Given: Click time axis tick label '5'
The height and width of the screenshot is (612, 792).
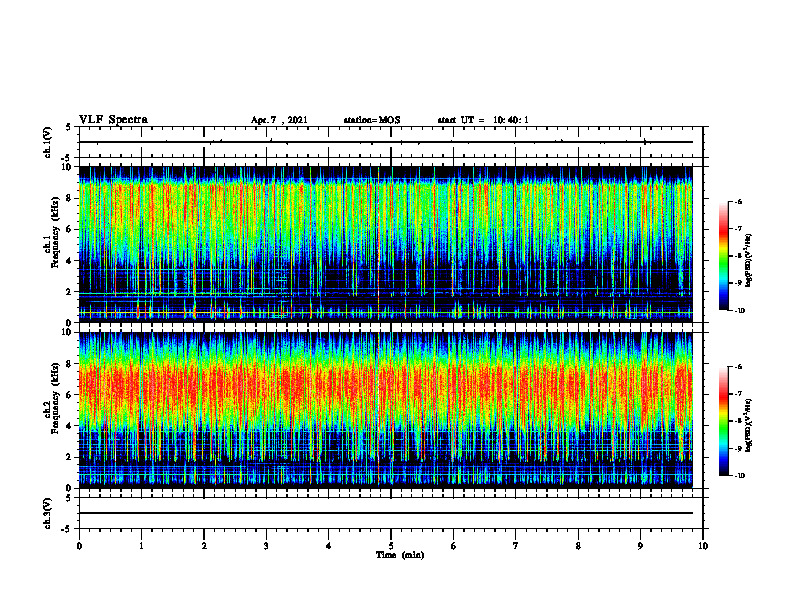Looking at the screenshot, I should (391, 546).
